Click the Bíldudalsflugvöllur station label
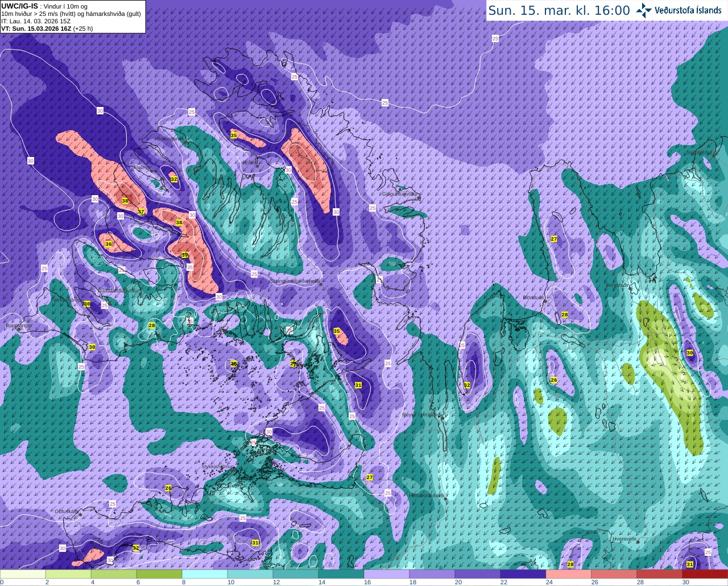This screenshot has height=586, width=728. [x=118, y=290]
